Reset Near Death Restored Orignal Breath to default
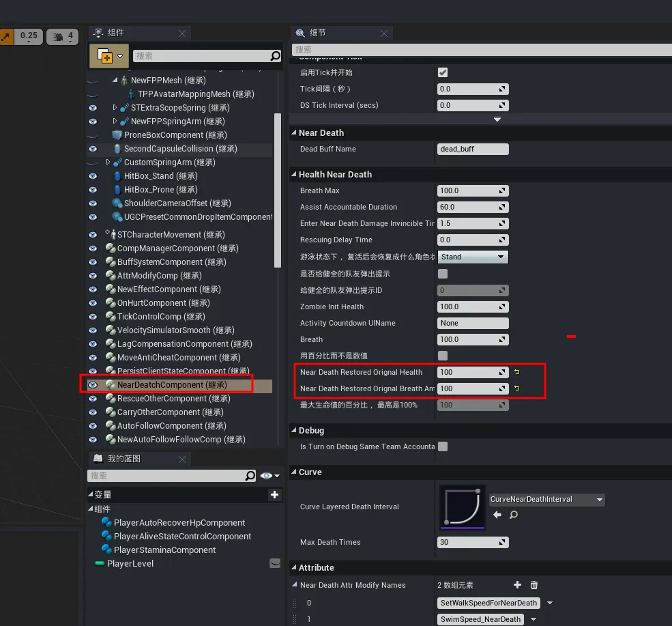Image resolution: width=672 pixels, height=626 pixels. [x=517, y=388]
